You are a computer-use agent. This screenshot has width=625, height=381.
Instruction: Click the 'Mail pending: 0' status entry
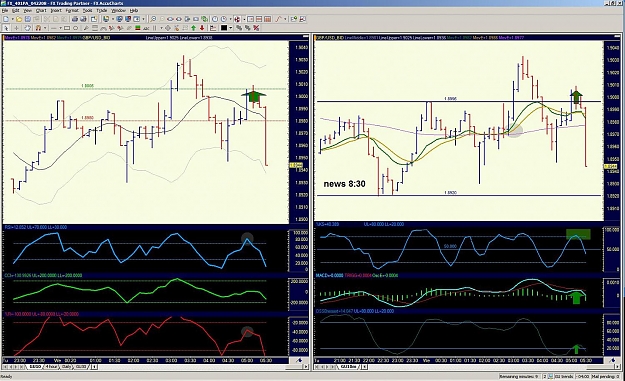click(x=605, y=376)
